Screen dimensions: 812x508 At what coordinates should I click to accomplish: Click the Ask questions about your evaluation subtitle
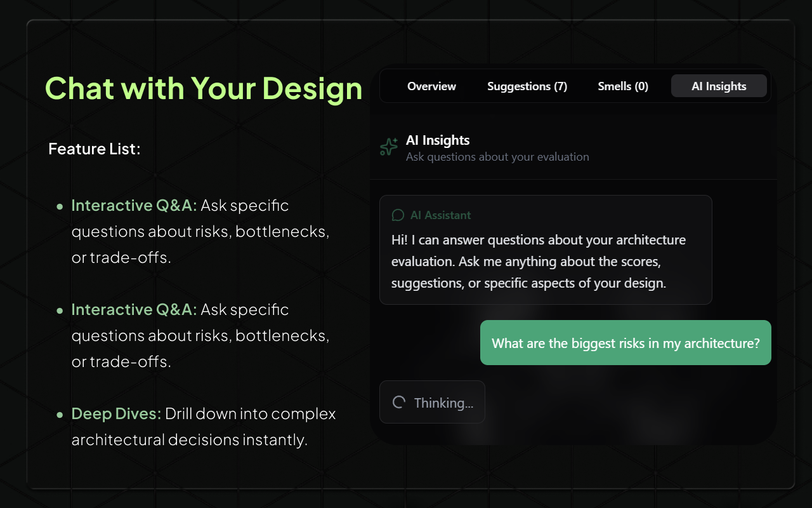[x=497, y=157]
